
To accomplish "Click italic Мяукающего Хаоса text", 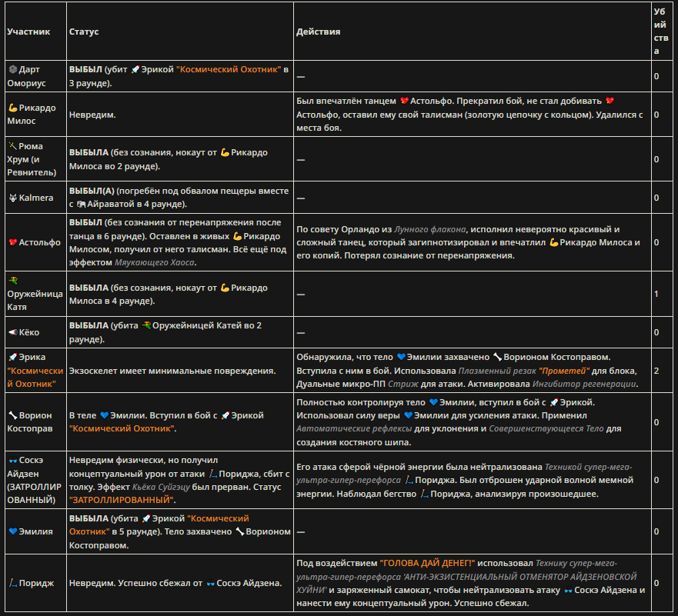I will point(155,262).
